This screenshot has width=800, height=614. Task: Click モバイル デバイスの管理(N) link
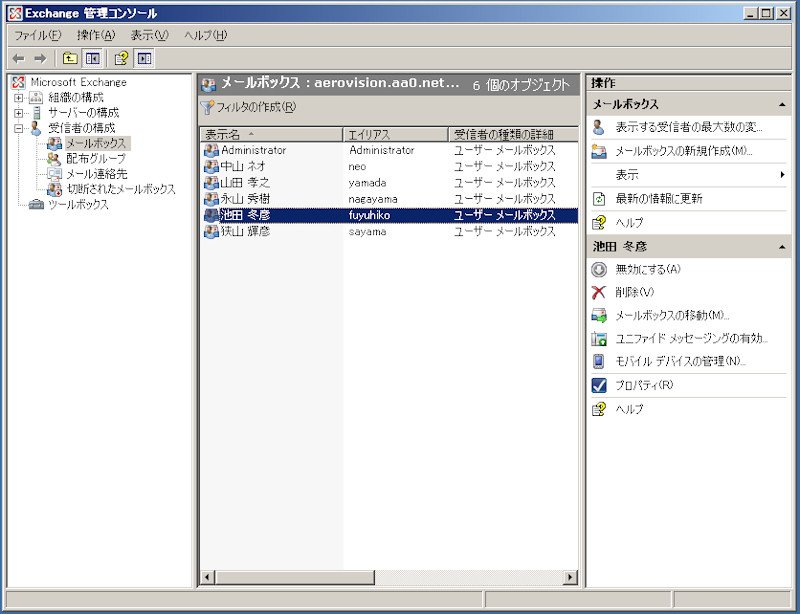[680, 361]
